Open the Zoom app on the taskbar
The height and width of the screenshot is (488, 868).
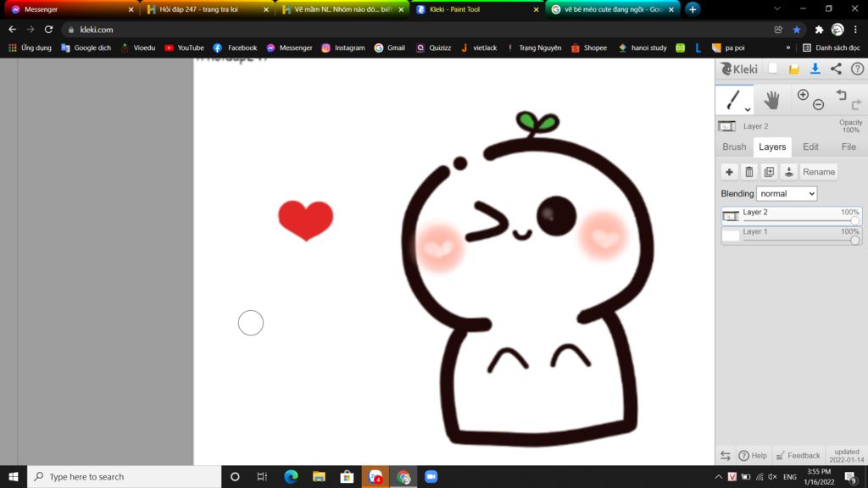click(431, 476)
